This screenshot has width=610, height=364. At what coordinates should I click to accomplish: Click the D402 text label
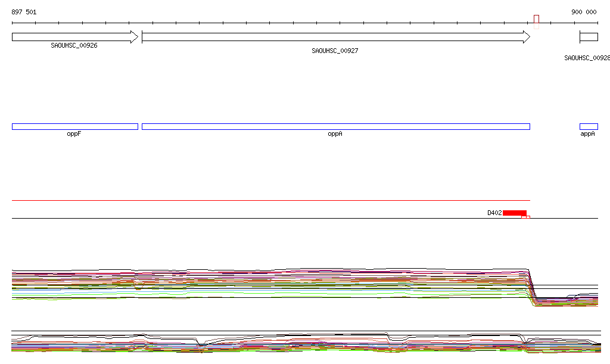494,213
